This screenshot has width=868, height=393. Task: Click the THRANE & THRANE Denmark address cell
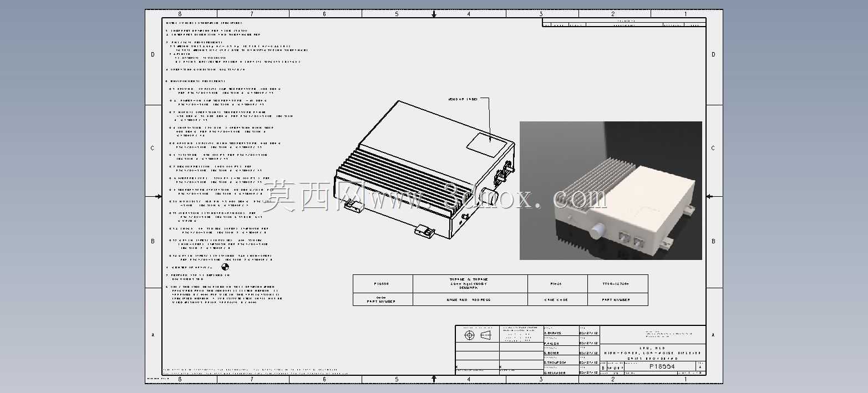(x=470, y=284)
